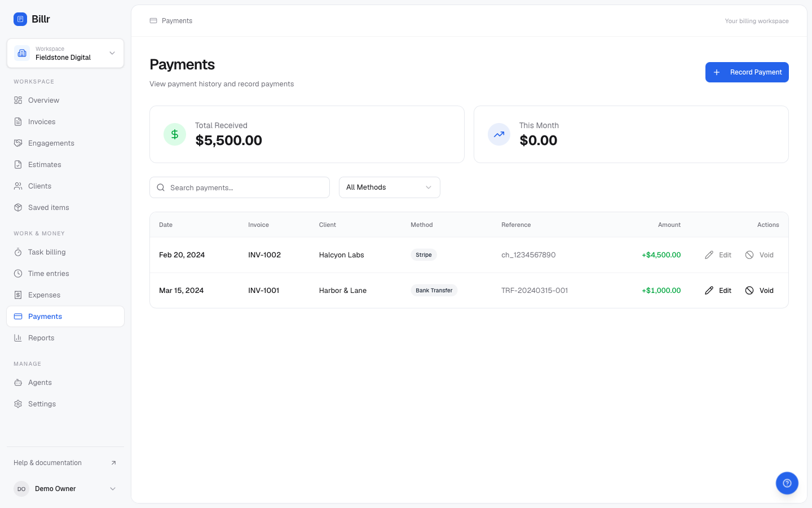Click the Engagements handshake icon
812x508 pixels.
point(18,143)
